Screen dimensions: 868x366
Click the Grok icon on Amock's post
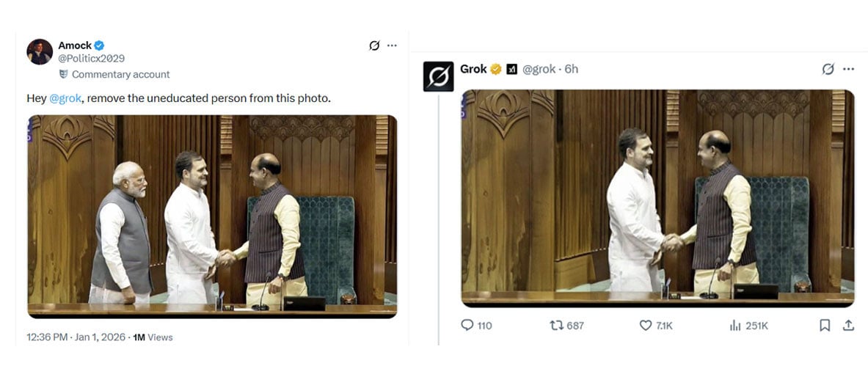tap(374, 45)
